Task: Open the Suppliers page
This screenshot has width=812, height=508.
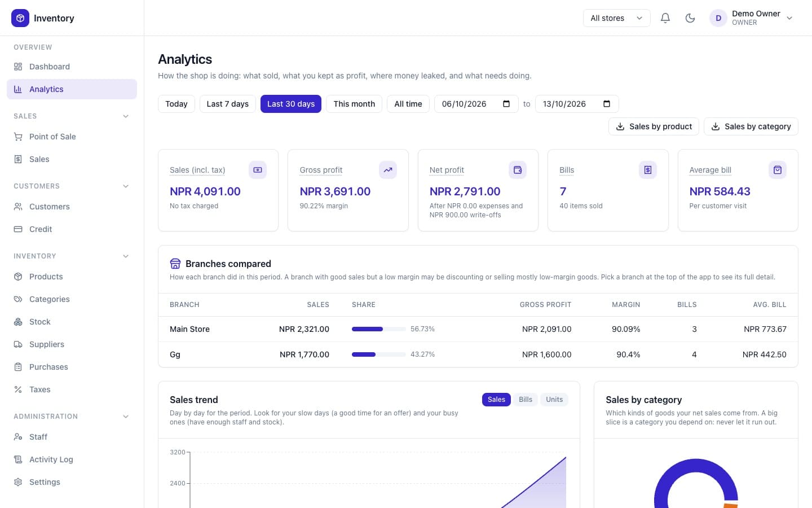Action: [72, 344]
